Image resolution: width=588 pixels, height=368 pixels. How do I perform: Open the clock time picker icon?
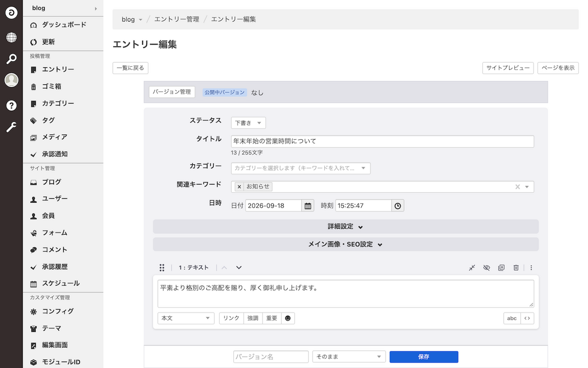398,206
